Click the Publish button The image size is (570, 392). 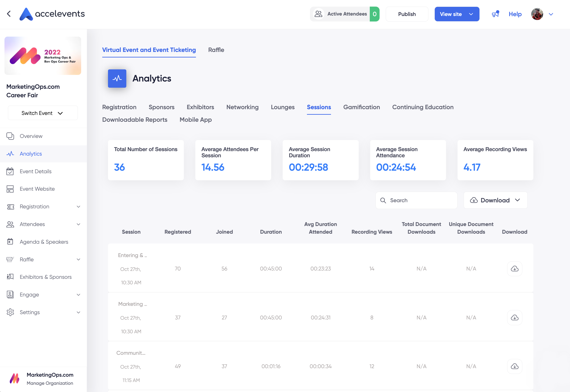407,14
